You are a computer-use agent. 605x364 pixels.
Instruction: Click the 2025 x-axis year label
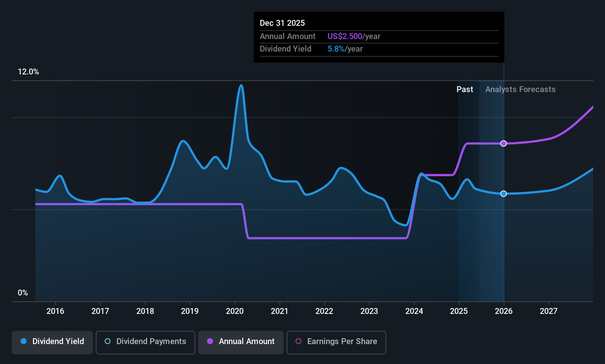tap(459, 311)
